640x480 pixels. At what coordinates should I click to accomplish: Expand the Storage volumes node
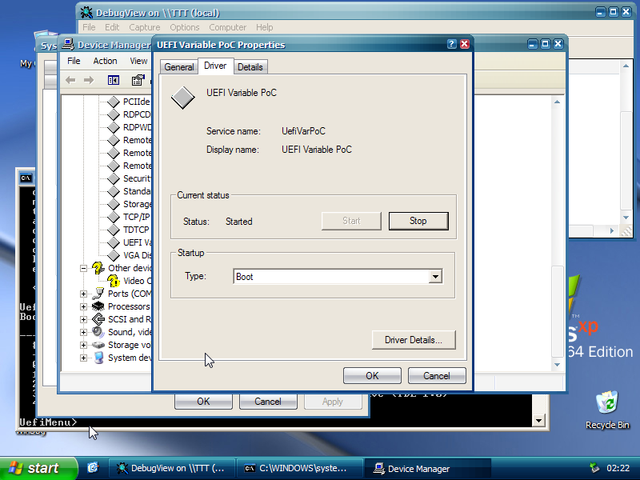click(83, 345)
